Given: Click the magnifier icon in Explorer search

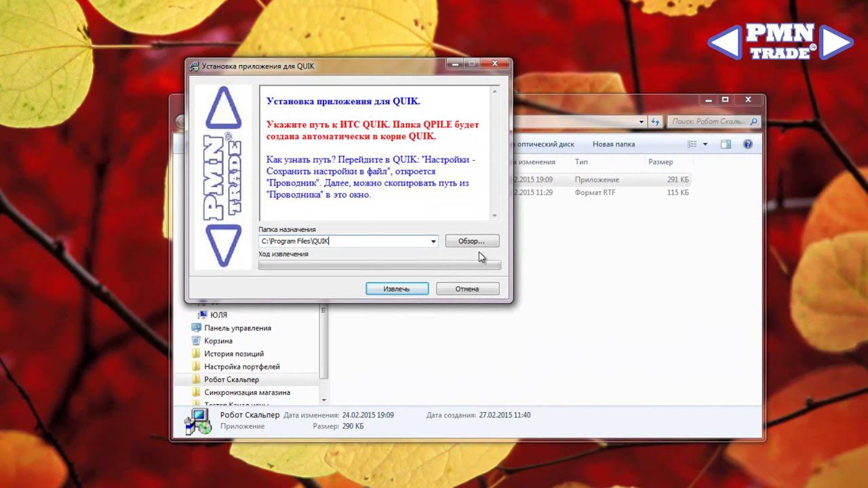Looking at the screenshot, I should point(754,122).
